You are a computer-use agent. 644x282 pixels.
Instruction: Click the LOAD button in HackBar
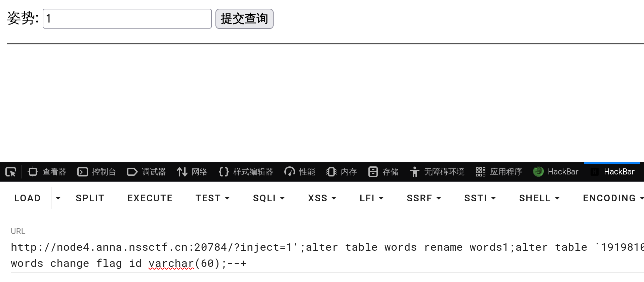pos(27,198)
